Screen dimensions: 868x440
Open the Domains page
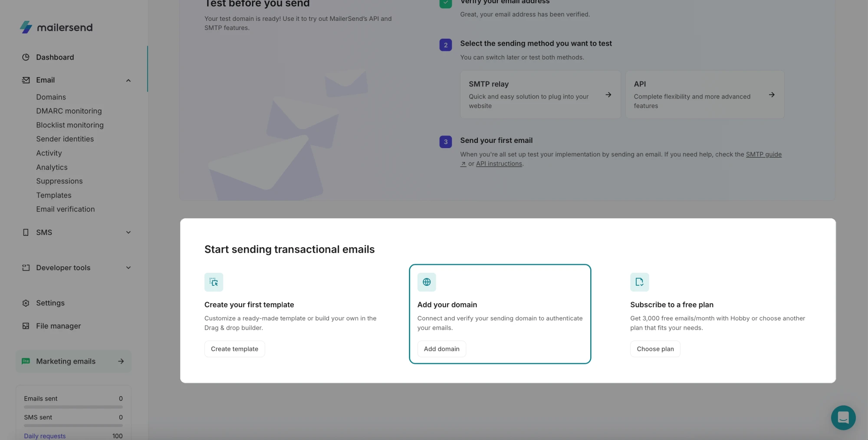pos(51,97)
